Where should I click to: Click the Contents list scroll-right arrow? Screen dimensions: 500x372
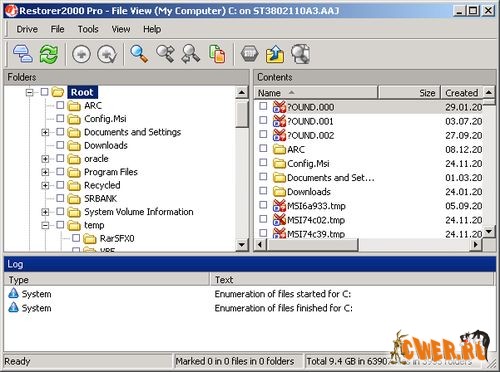(x=476, y=245)
